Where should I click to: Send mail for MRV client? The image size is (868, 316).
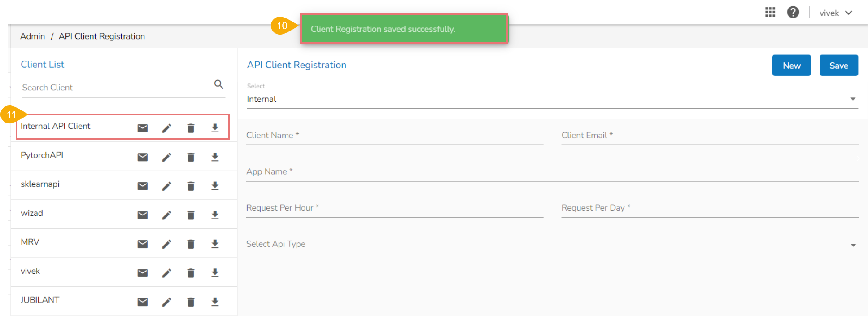[143, 244]
